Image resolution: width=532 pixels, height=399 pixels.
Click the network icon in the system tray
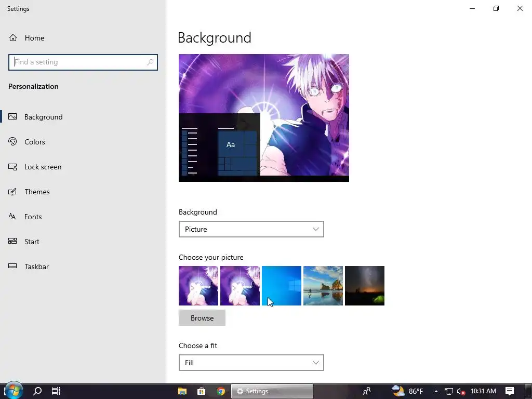click(x=448, y=392)
